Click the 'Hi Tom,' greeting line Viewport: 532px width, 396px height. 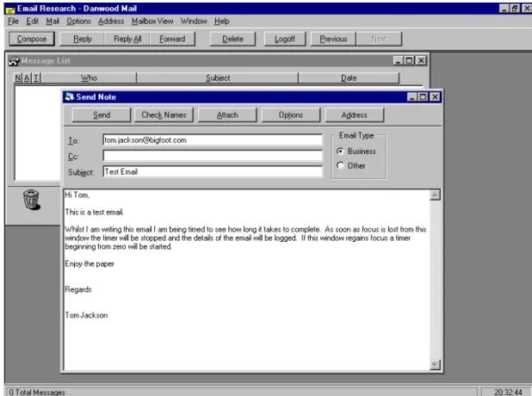(x=77, y=195)
